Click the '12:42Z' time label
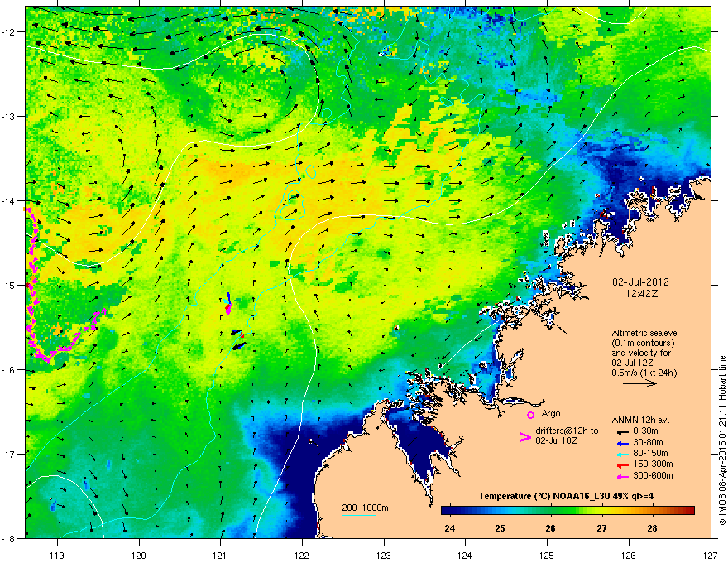Viewport: 728px width, 563px height. [641, 294]
